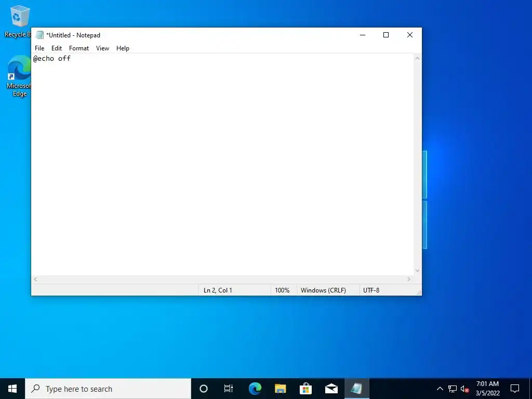This screenshot has width=532, height=399.
Task: Open the Windows Start menu
Action: (12, 389)
